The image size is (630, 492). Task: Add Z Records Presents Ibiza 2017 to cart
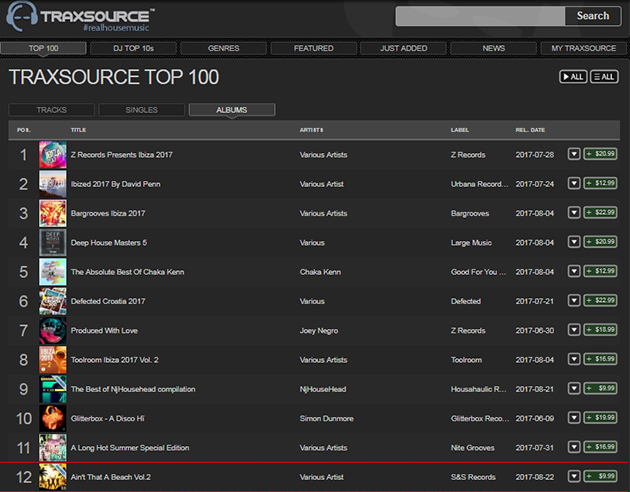600,154
